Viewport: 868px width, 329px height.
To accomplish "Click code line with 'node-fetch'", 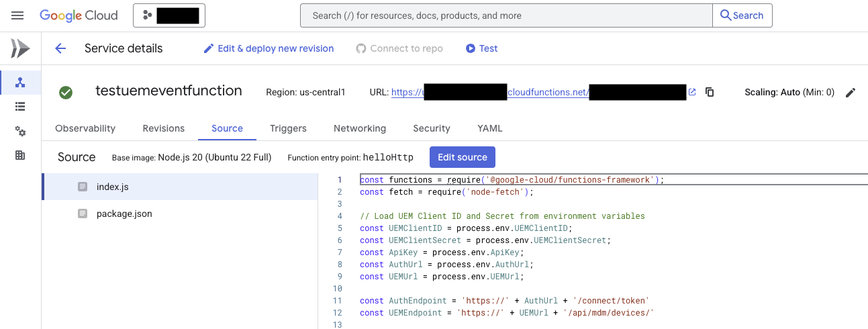I will coord(446,192).
